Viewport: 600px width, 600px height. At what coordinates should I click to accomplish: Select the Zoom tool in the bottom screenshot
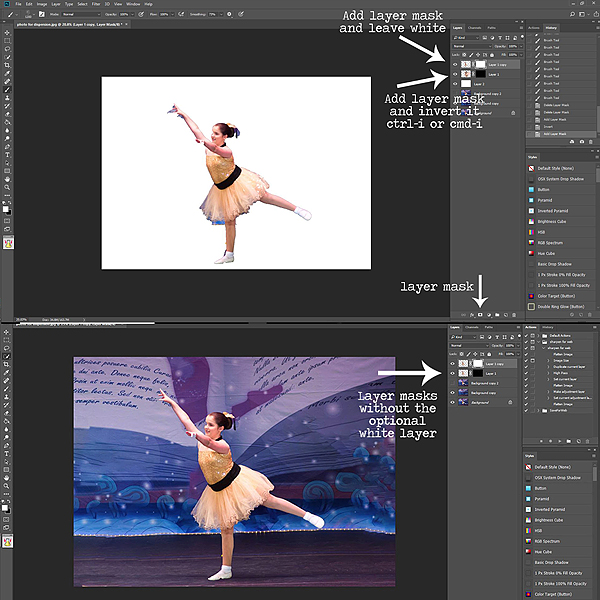(7, 486)
